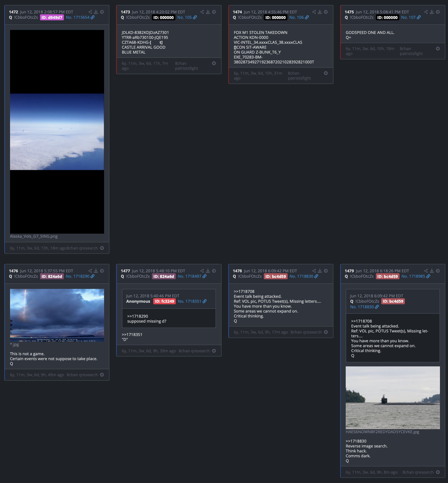This screenshot has height=483, width=448.
Task: Click the >>1718351 reply reference in post 1477
Action: (x=132, y=334)
